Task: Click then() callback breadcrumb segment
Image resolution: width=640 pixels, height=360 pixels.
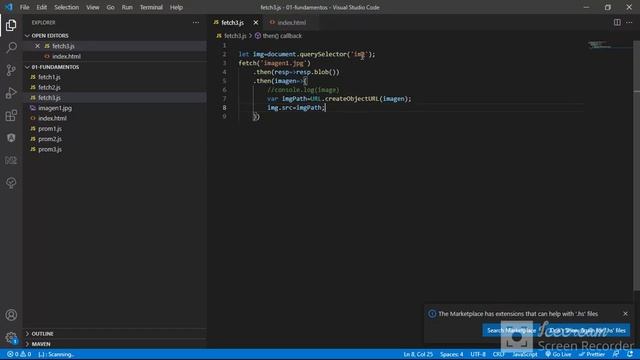Action: tap(282, 36)
